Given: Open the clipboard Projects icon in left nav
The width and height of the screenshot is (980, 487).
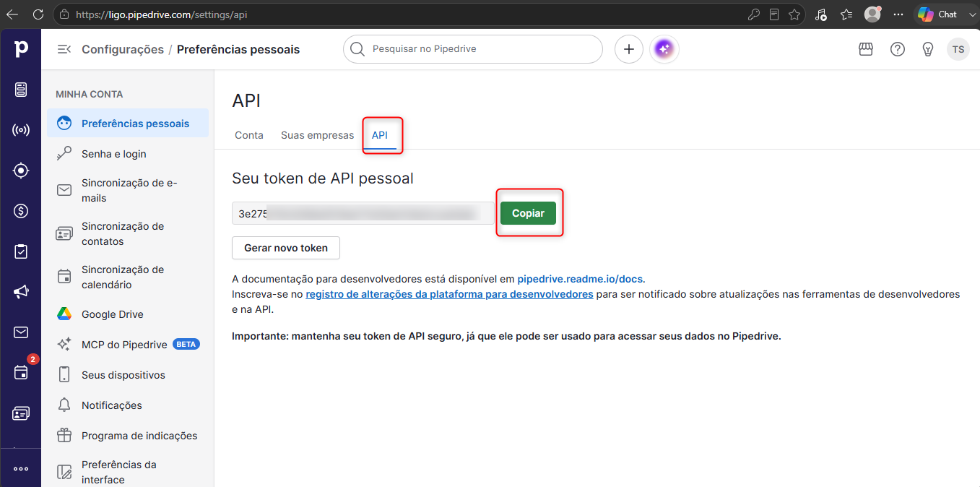Looking at the screenshot, I should coord(21,251).
